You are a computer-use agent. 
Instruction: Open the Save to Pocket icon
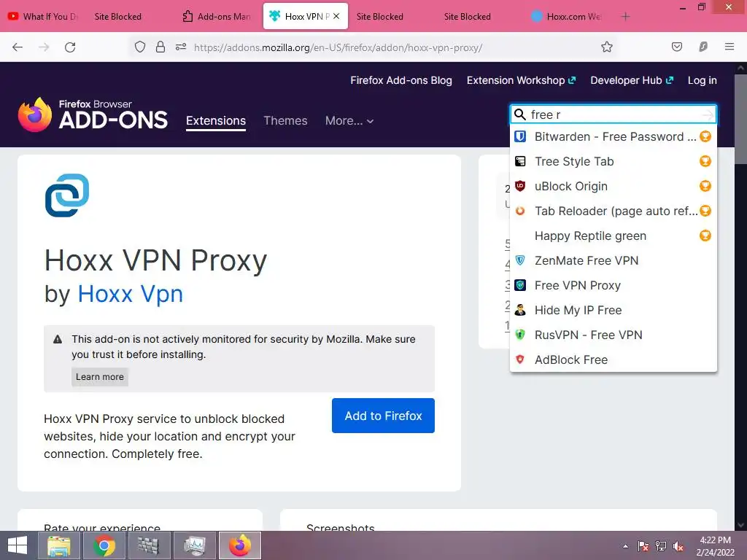pyautogui.click(x=676, y=47)
